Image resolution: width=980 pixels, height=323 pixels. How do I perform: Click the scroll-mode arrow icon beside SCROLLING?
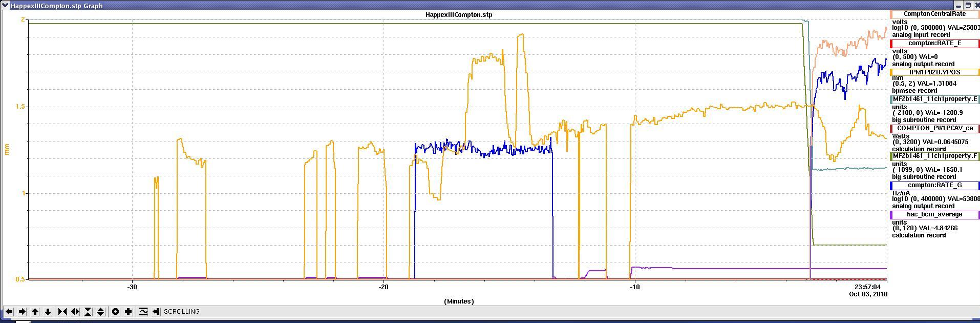click(156, 312)
